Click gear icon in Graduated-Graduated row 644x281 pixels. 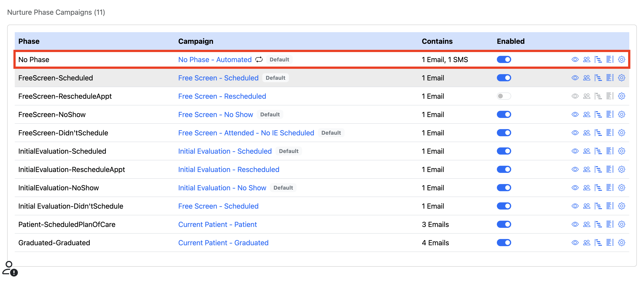click(621, 243)
